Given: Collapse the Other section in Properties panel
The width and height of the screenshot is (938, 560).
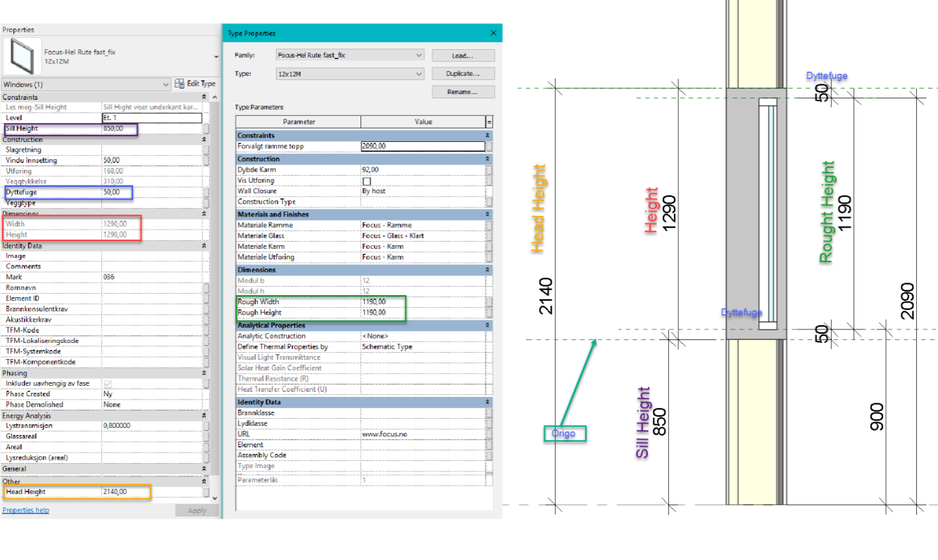Looking at the screenshot, I should point(204,481).
